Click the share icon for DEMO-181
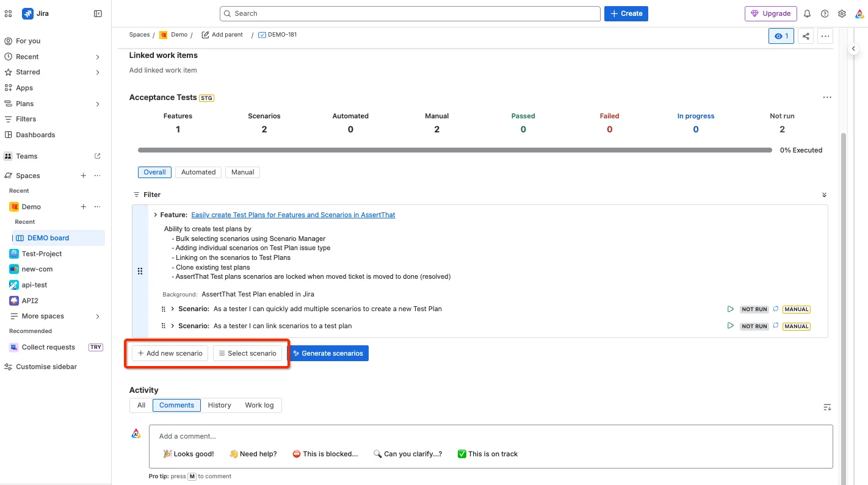The height and width of the screenshot is (485, 868). click(806, 37)
